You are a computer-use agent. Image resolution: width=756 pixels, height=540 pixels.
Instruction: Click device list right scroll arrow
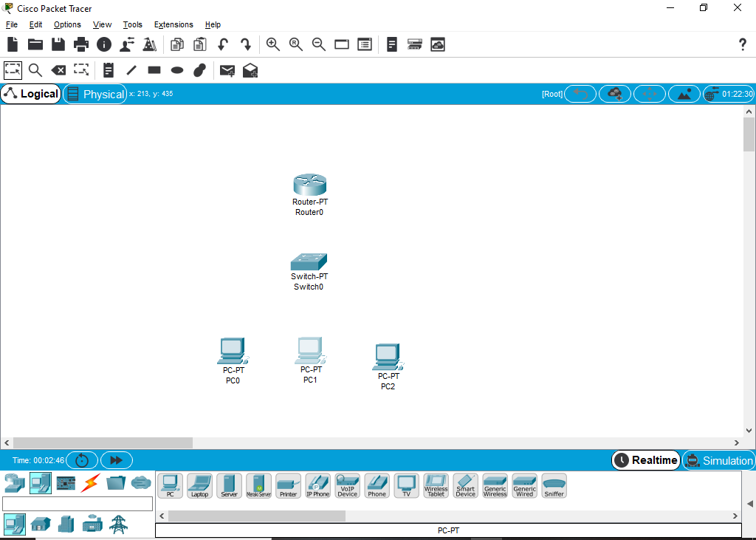(x=735, y=516)
